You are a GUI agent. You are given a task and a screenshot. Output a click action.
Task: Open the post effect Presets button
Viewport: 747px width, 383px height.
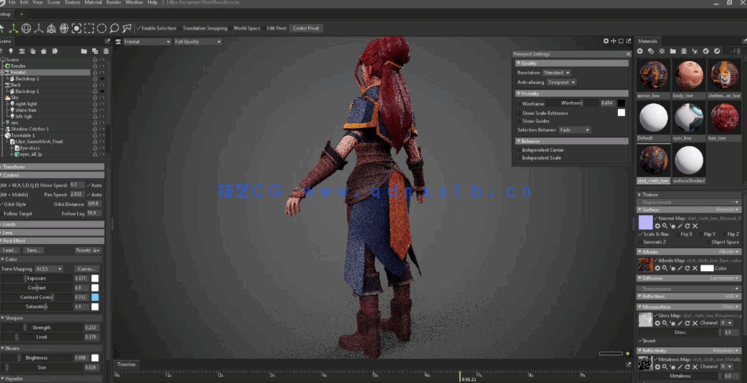tap(87, 250)
